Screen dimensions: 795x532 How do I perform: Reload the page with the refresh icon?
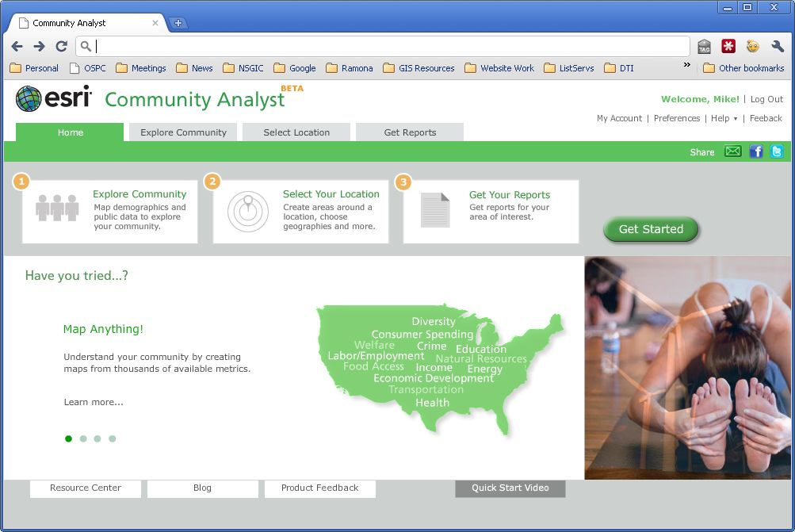[62, 47]
